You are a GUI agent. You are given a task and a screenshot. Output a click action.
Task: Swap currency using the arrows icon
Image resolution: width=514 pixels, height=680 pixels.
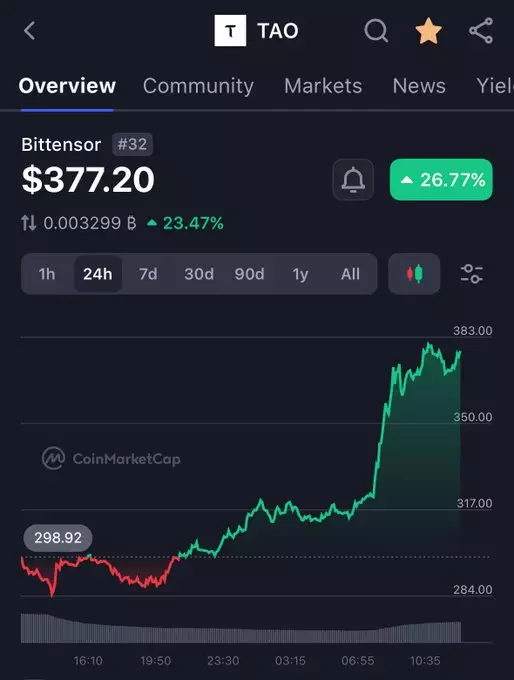(x=29, y=223)
